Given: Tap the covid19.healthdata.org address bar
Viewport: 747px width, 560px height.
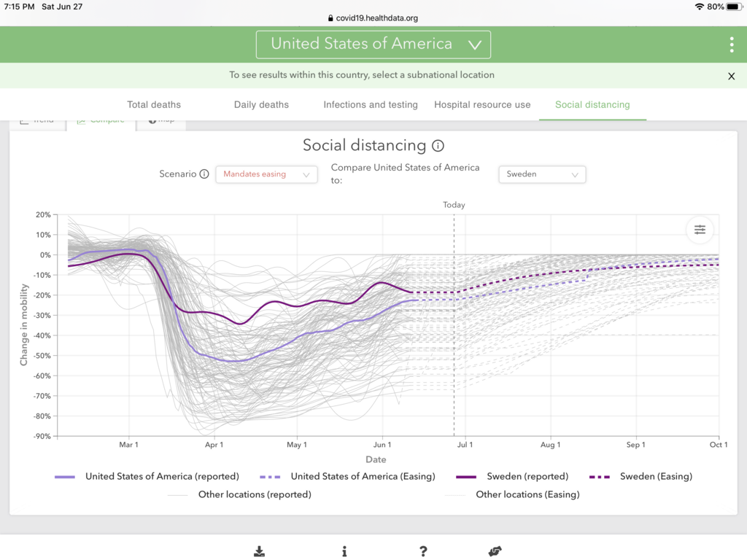Looking at the screenshot, I should coord(373,18).
